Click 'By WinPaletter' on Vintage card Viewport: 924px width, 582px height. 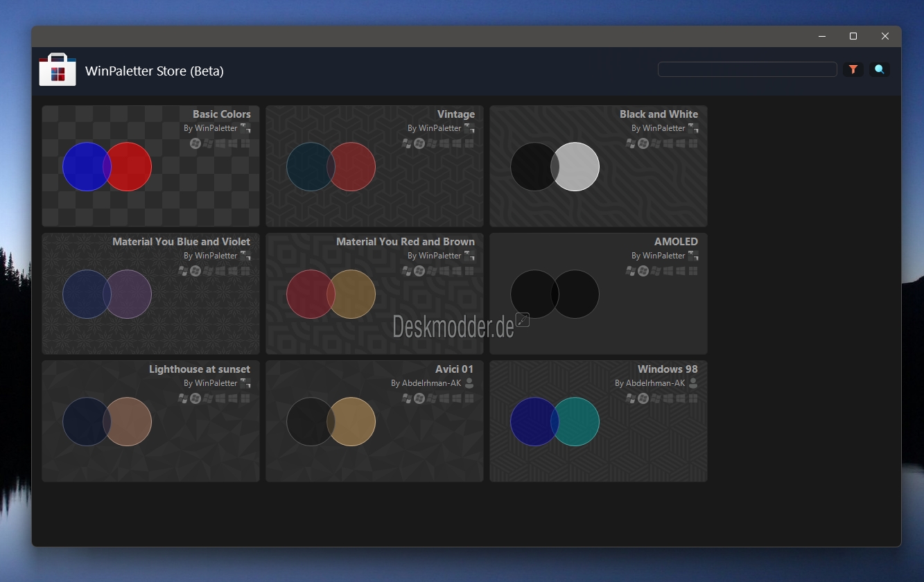point(434,128)
